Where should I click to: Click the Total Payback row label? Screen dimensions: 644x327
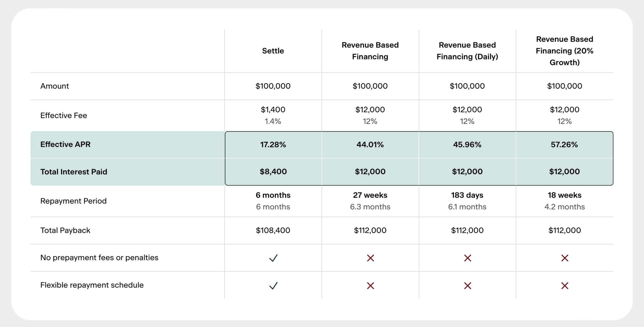click(x=65, y=230)
